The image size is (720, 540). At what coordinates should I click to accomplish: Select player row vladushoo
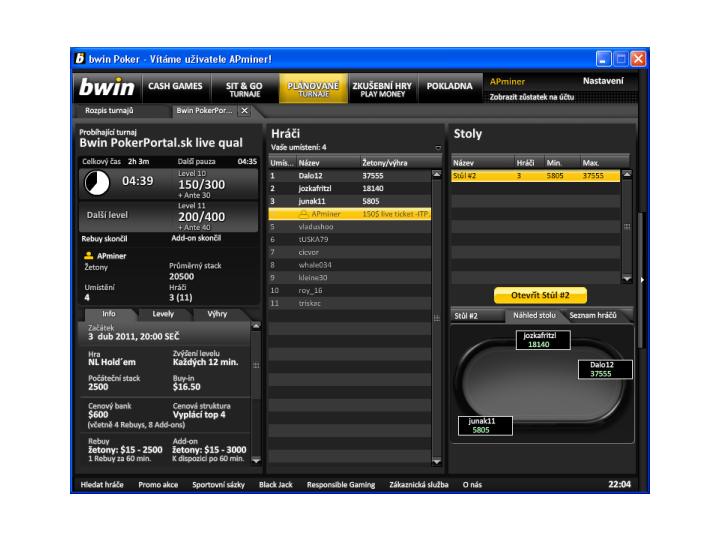pos(349,227)
